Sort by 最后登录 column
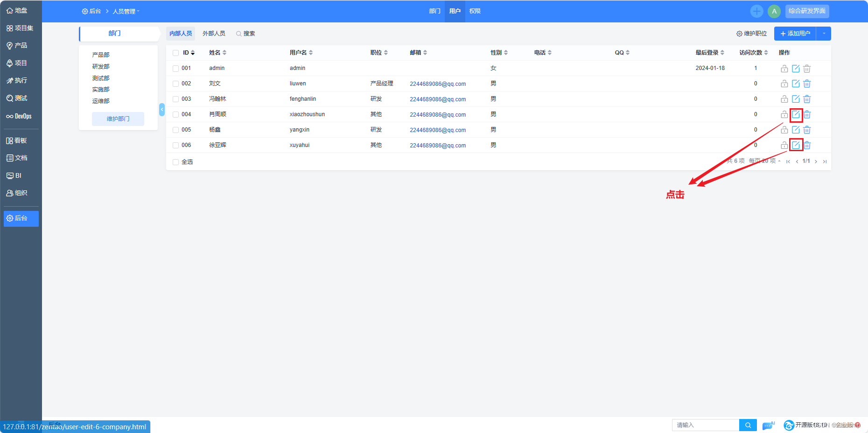 pos(710,53)
